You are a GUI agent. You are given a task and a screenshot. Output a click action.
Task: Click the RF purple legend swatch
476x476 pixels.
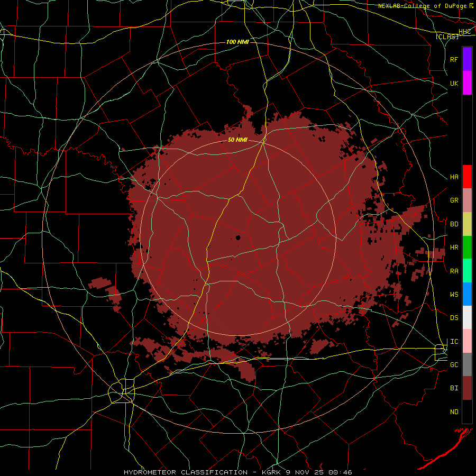pos(467,59)
